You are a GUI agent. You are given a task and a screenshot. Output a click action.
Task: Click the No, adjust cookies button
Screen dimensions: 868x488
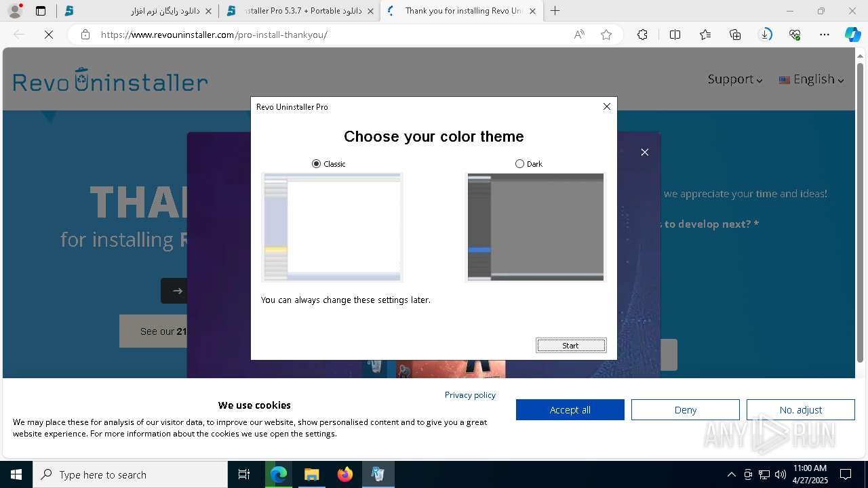pos(801,409)
